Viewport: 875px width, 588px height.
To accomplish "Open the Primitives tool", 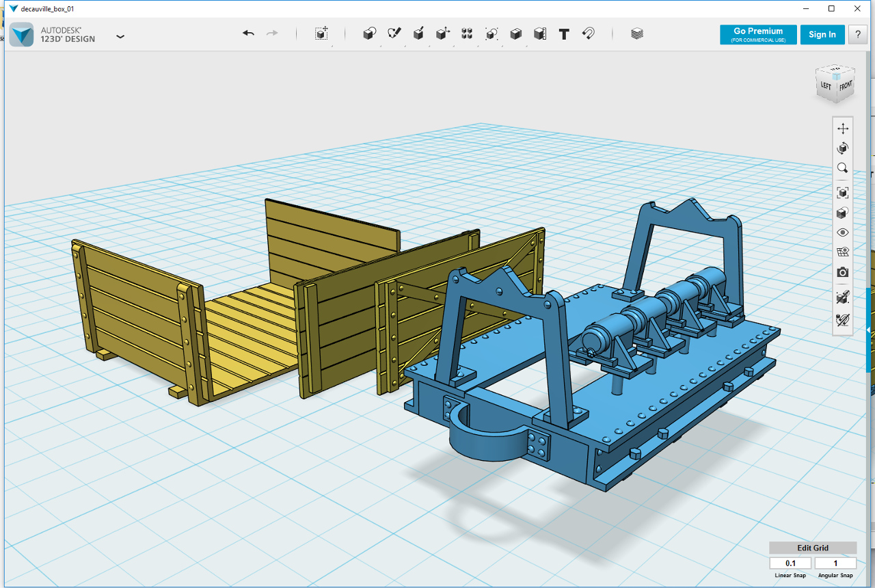I will [369, 34].
